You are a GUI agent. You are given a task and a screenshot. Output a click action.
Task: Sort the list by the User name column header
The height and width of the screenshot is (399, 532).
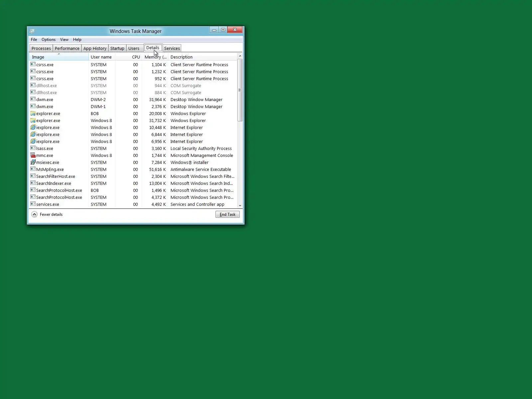(102, 57)
